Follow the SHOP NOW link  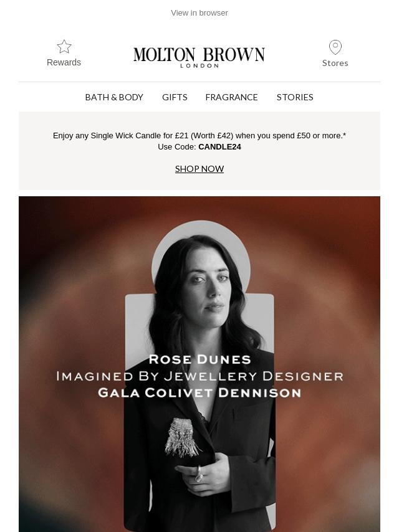pyautogui.click(x=199, y=169)
